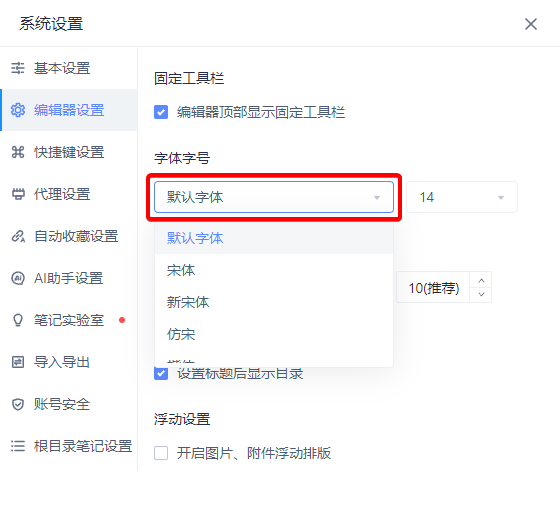
Task: Click the 浮动设置 section heading
Action: 182,419
